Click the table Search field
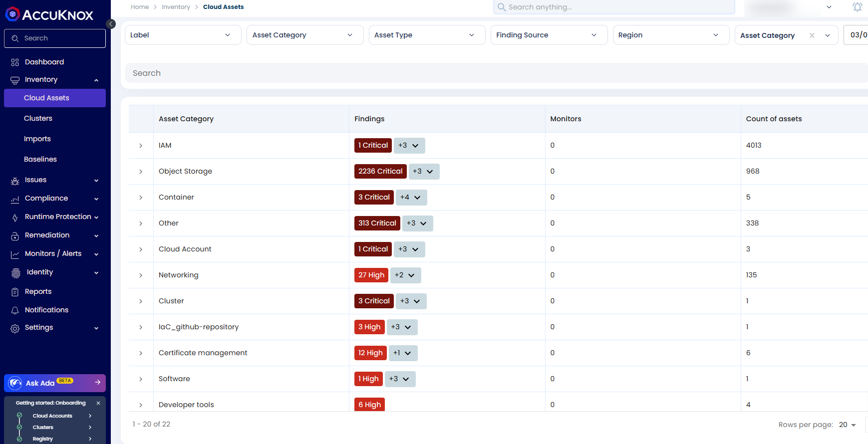868x444 pixels. click(x=496, y=73)
